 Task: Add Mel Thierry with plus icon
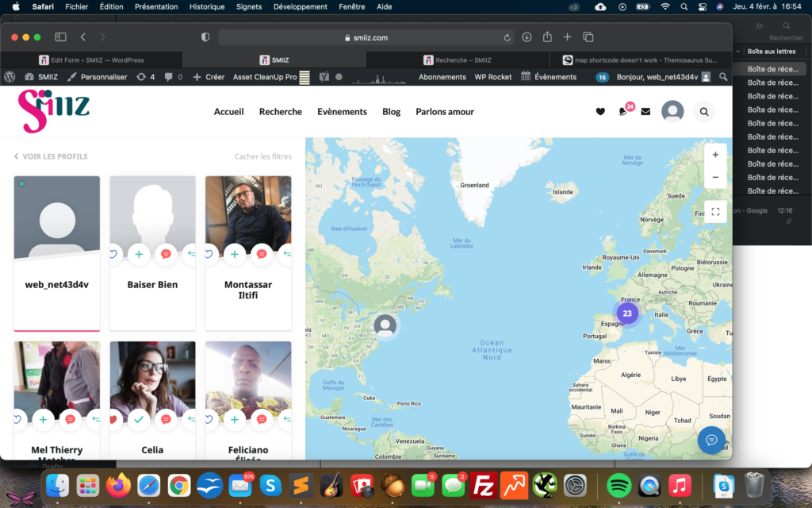43,419
